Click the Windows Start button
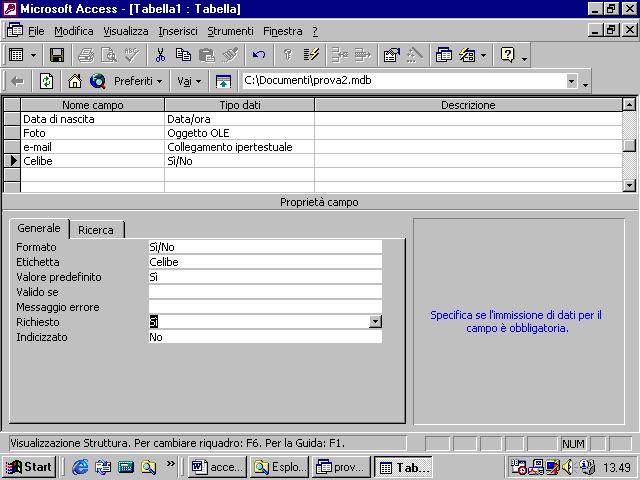 click(29, 467)
